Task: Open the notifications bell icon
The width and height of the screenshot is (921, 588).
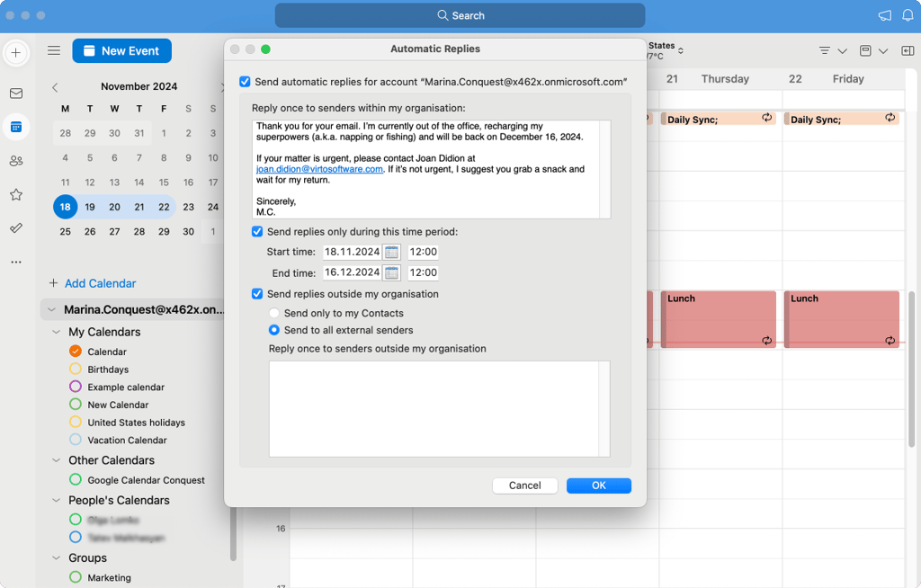Action: point(908,15)
